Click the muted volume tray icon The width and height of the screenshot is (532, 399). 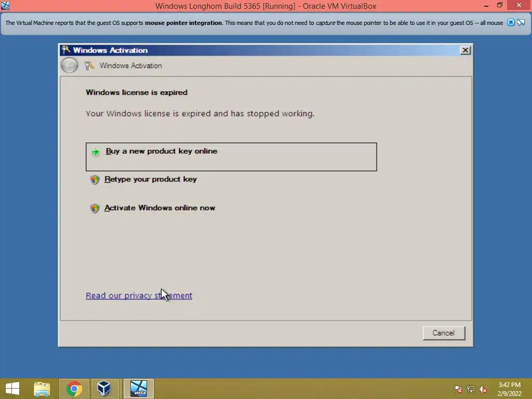click(483, 389)
